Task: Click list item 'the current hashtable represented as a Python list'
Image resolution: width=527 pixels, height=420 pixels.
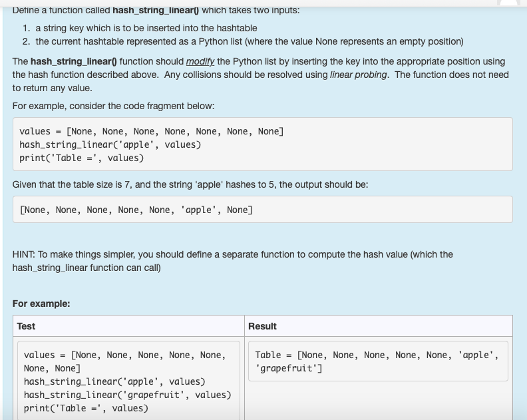Action: pos(250,42)
